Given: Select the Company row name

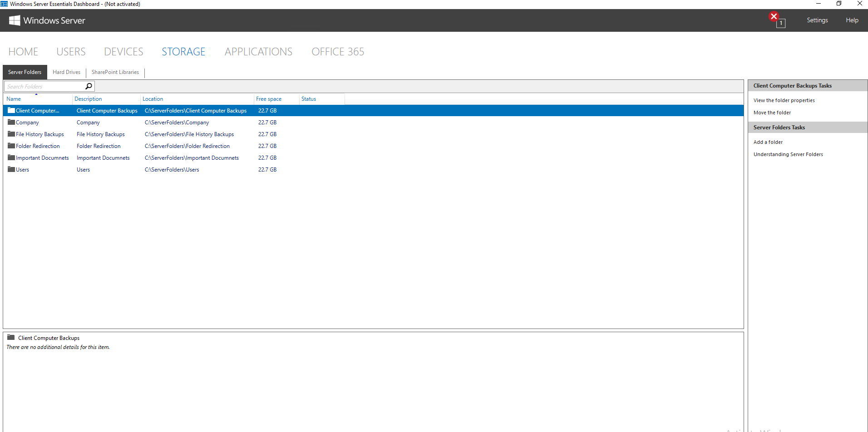Looking at the screenshot, I should point(27,123).
